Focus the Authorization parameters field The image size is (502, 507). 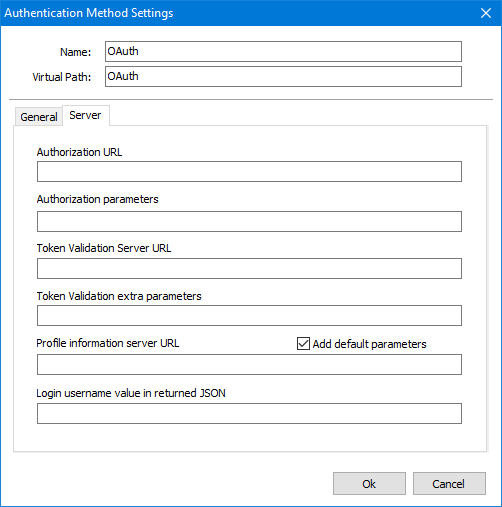point(249,221)
